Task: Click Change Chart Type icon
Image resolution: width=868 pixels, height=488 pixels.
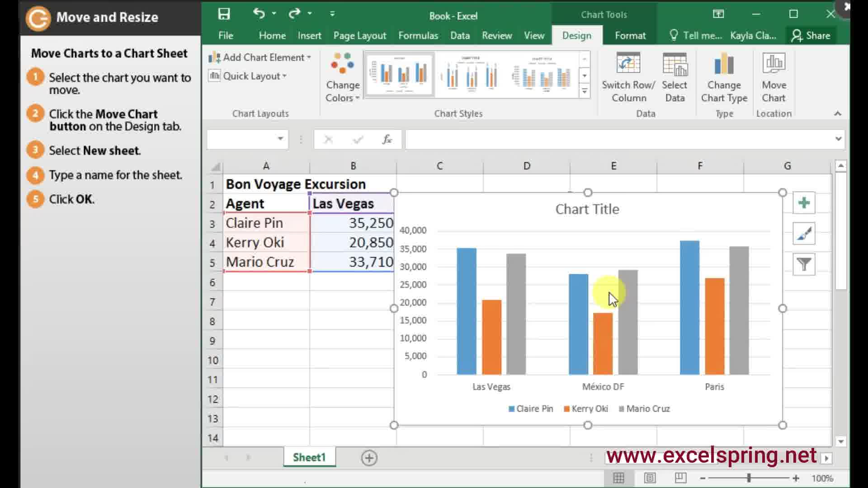Action: tap(724, 78)
